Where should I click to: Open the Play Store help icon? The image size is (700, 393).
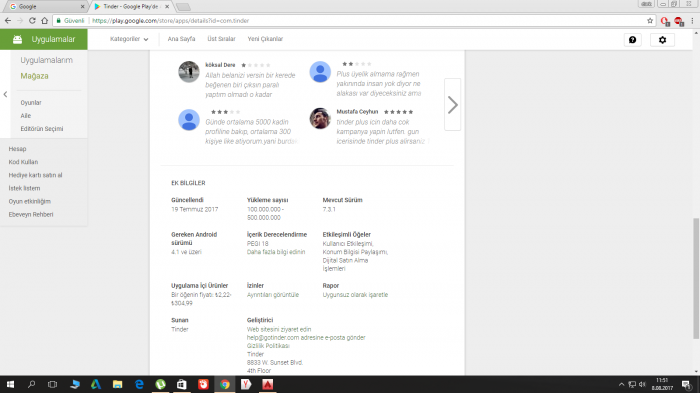[632, 40]
